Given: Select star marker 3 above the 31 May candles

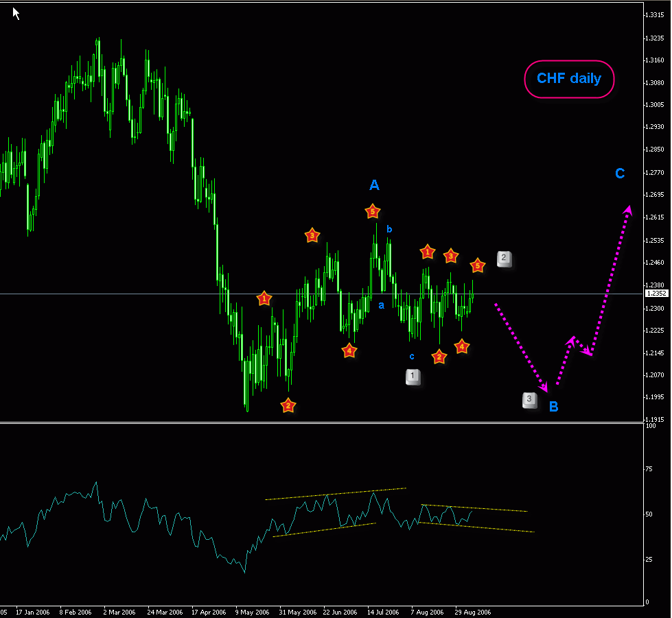Looking at the screenshot, I should click(x=312, y=235).
